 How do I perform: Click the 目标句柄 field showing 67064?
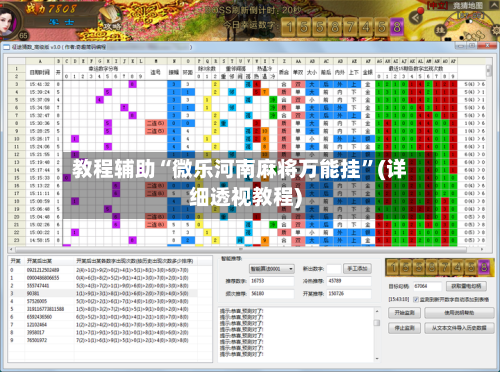(x=427, y=286)
